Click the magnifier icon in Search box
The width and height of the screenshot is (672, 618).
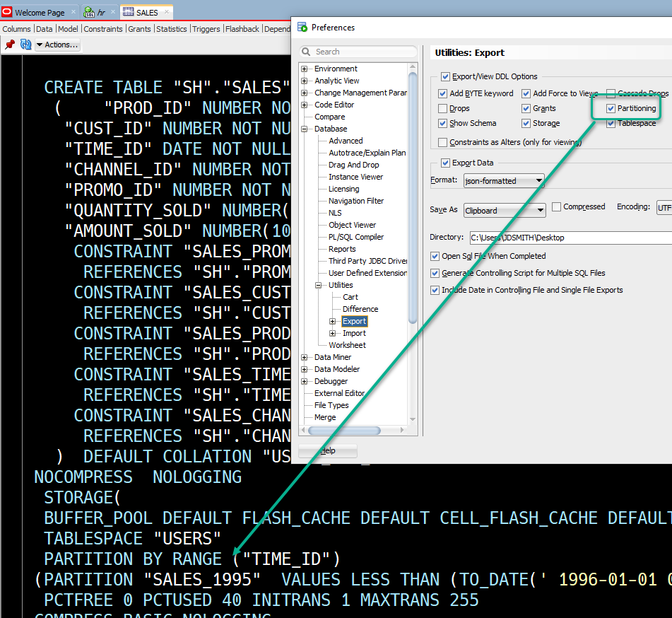[x=306, y=52]
